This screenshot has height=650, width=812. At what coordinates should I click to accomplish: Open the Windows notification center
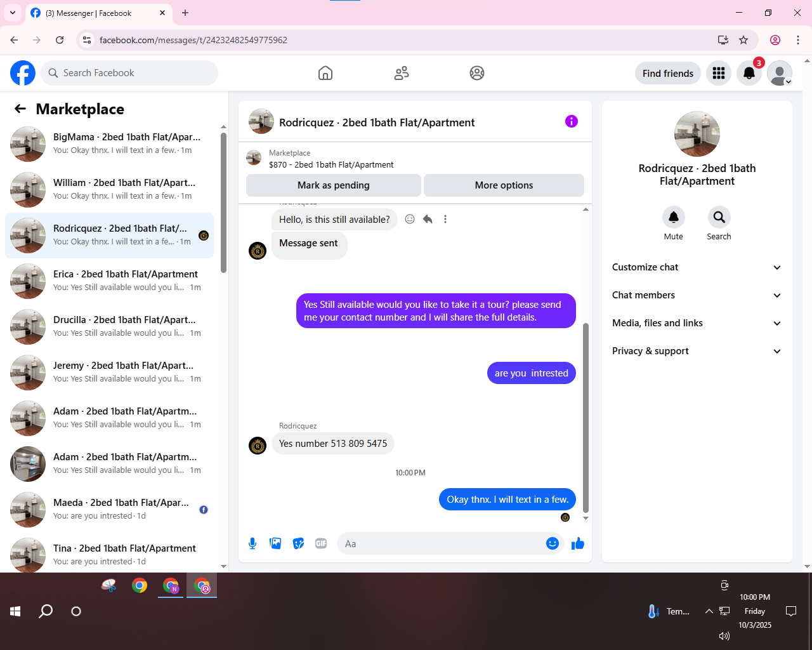(x=791, y=611)
